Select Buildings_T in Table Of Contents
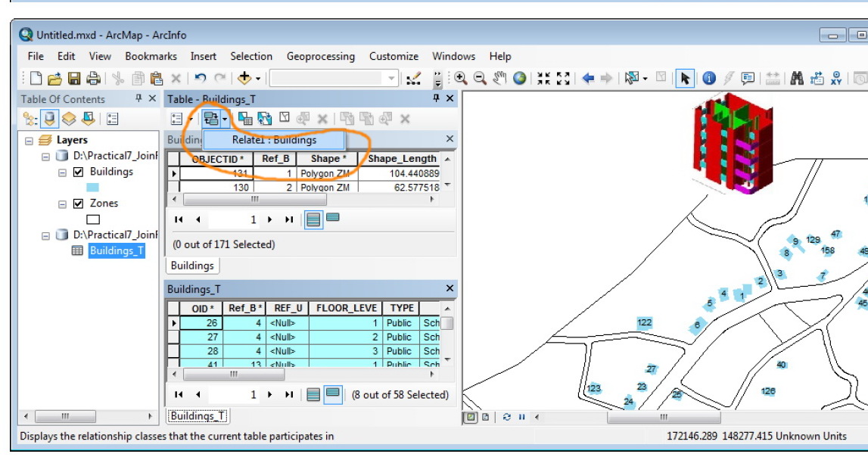This screenshot has height=460, width=868. click(117, 250)
